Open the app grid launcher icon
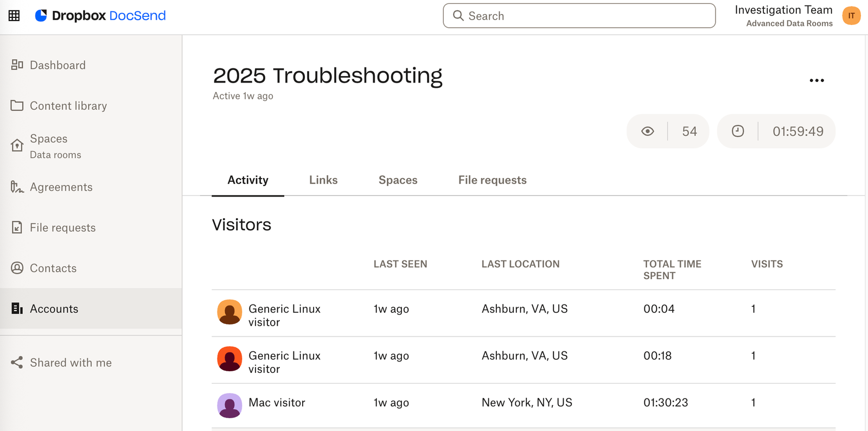Viewport: 868px width, 431px height. tap(14, 16)
